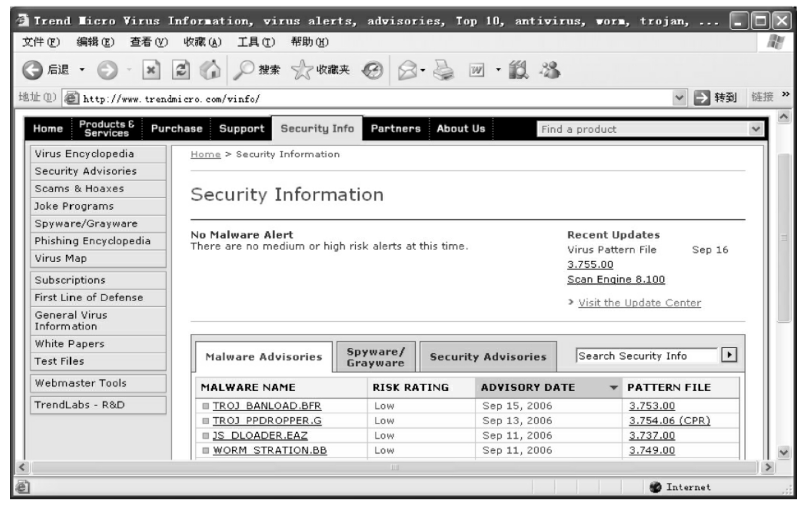The width and height of the screenshot is (812, 506).
Task: Open the Edit with Word dropdown arrow
Action: pos(498,70)
